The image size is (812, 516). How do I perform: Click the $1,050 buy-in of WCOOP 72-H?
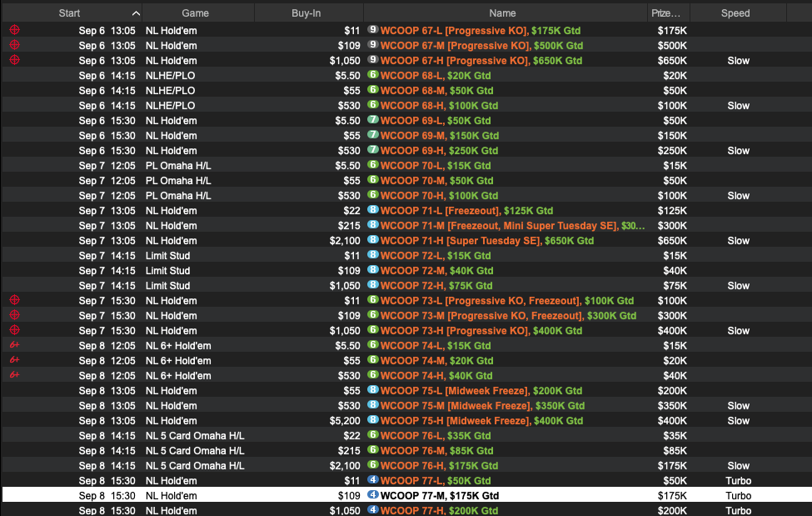coord(345,286)
